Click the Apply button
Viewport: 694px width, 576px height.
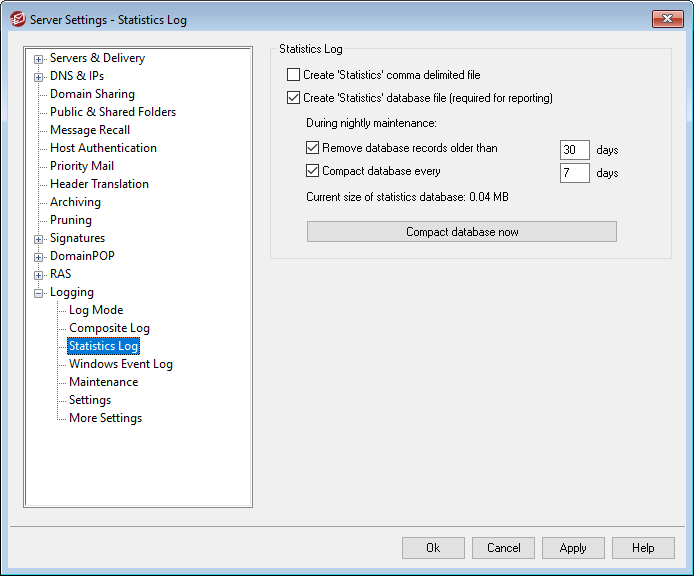(x=573, y=548)
